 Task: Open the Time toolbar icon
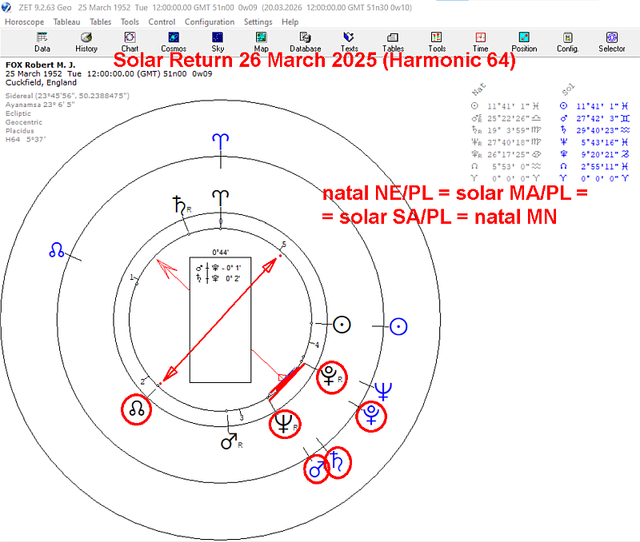480,42
